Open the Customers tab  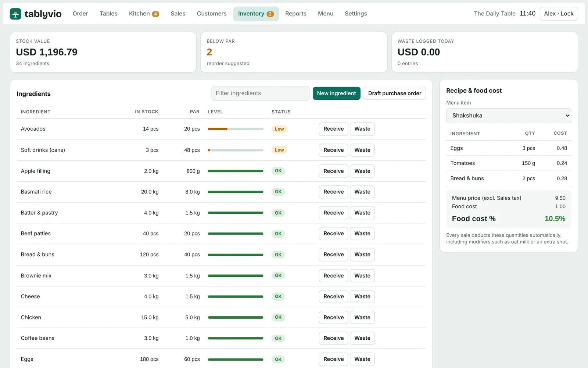pos(212,14)
